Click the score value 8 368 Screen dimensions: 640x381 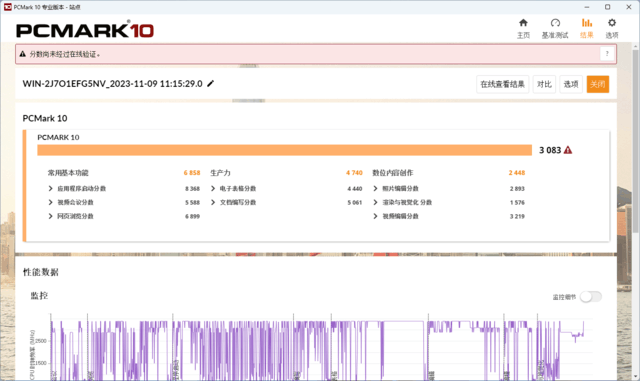click(192, 189)
